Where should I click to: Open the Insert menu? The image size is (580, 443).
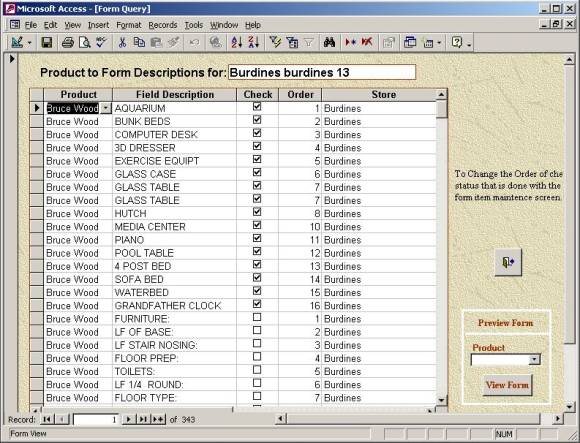click(98, 25)
